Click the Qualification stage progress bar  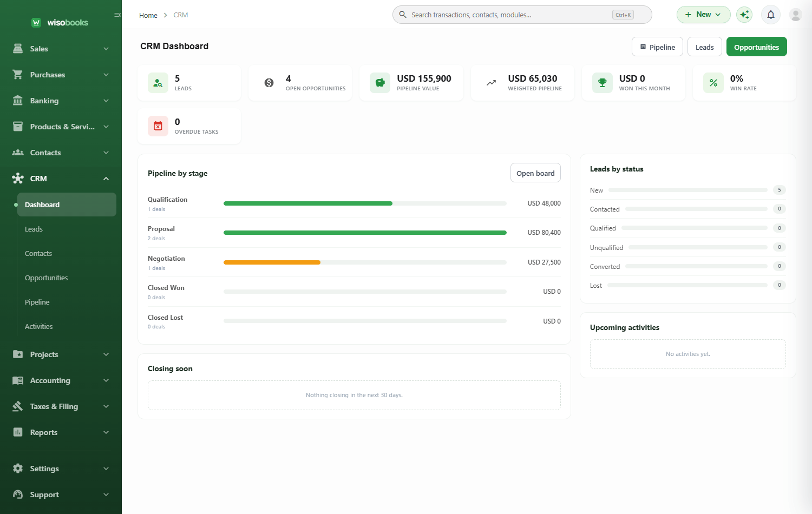click(365, 203)
